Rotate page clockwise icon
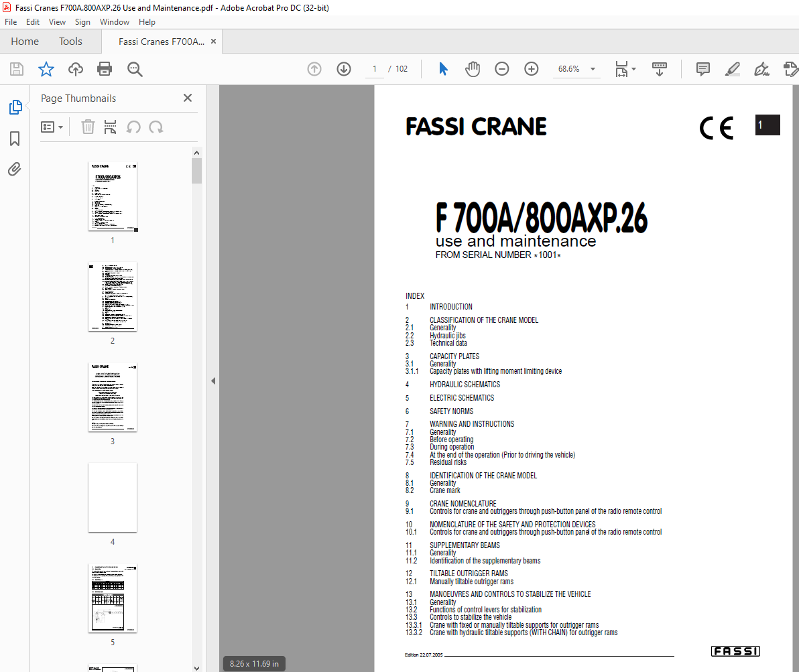 point(156,127)
